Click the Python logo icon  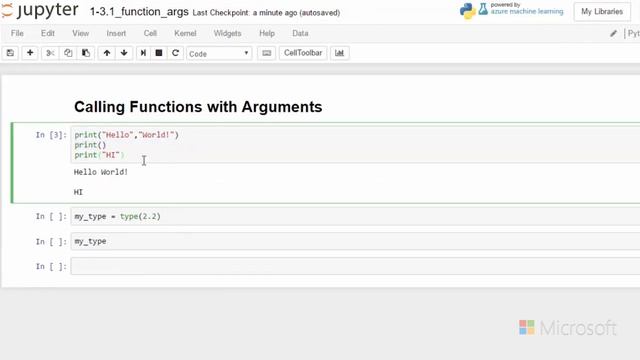click(x=468, y=11)
